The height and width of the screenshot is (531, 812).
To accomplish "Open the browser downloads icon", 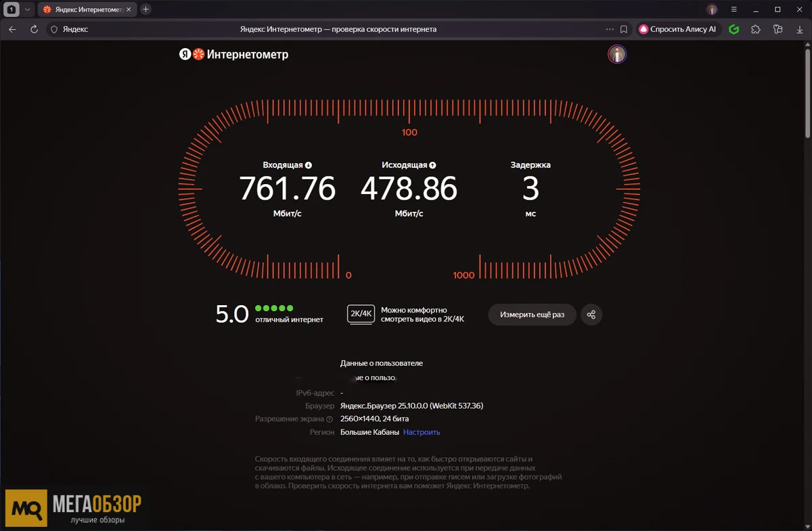I will 799,29.
